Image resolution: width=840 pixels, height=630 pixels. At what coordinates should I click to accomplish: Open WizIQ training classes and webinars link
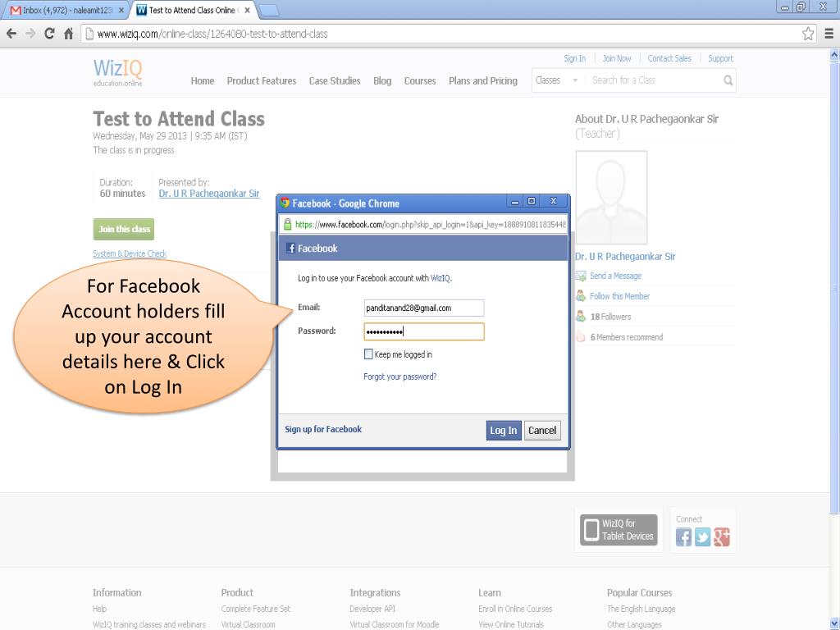point(149,624)
